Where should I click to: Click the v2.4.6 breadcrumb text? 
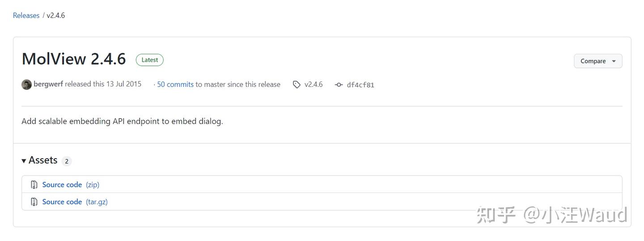click(56, 15)
